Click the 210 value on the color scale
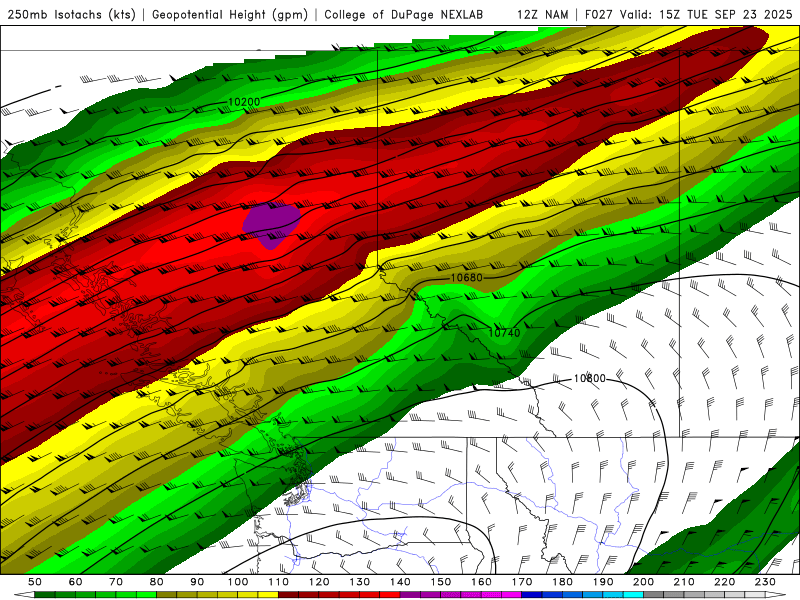The width and height of the screenshot is (800, 600). click(684, 582)
